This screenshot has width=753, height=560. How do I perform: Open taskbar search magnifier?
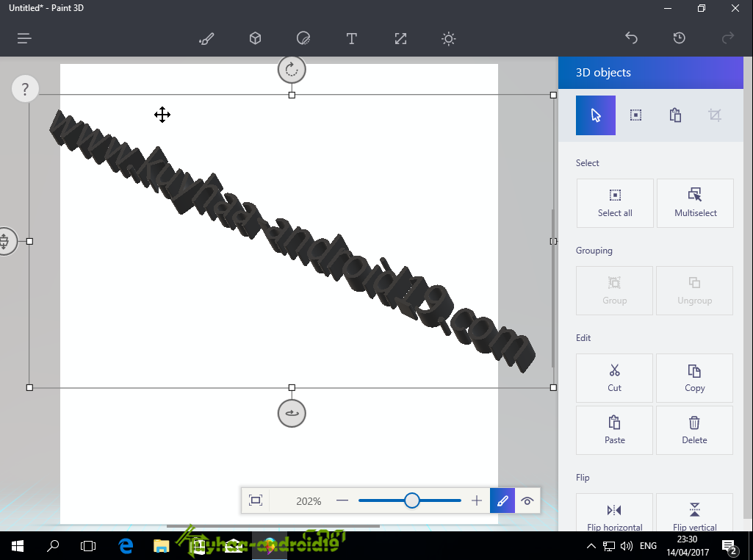(53, 546)
